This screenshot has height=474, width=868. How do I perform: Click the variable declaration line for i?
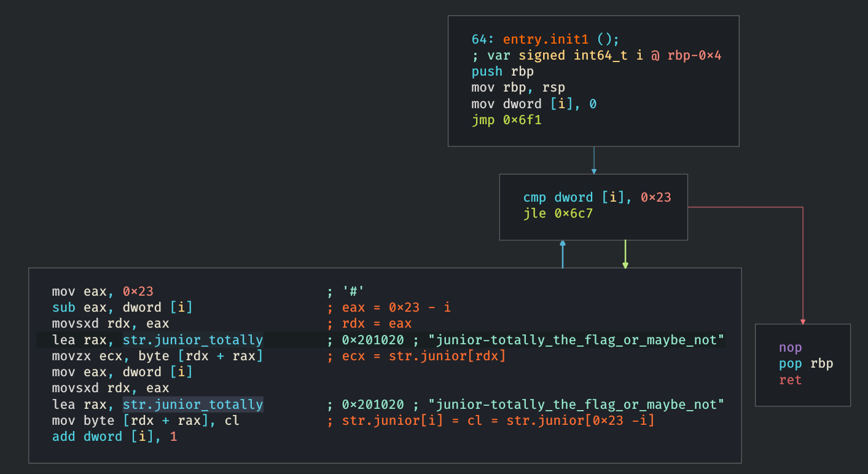point(596,55)
